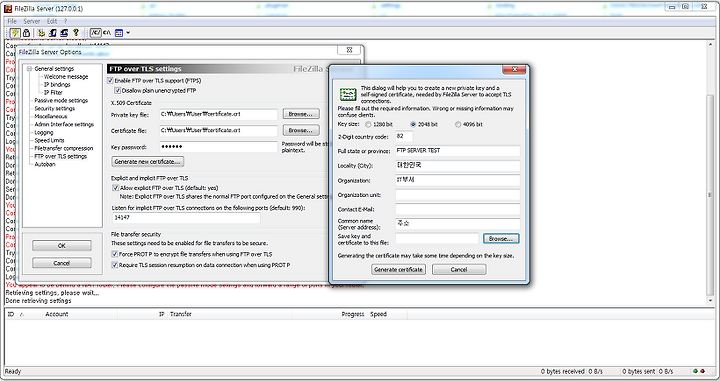Collapse the General settings tree node
The image size is (720, 381).
tap(29, 69)
